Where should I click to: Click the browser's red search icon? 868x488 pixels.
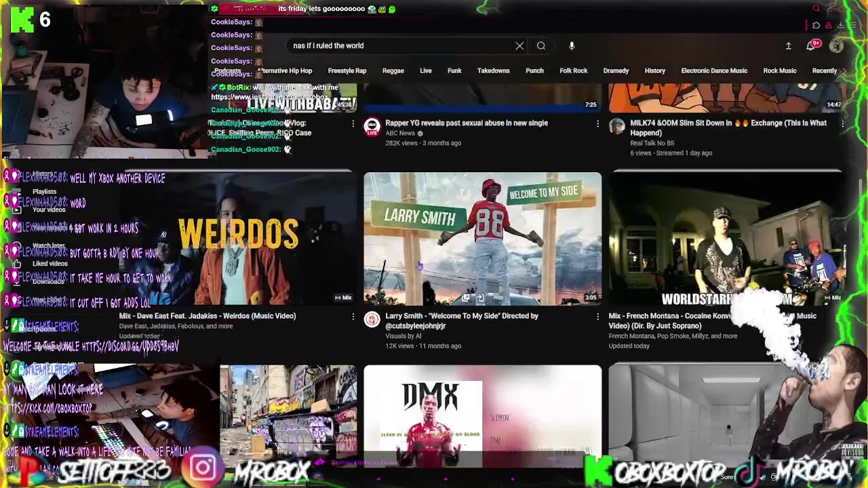tap(816, 9)
